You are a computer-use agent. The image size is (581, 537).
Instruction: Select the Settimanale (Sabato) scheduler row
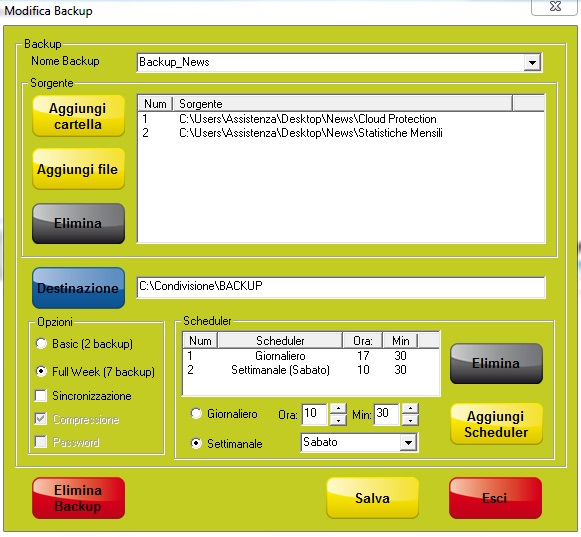[311, 370]
